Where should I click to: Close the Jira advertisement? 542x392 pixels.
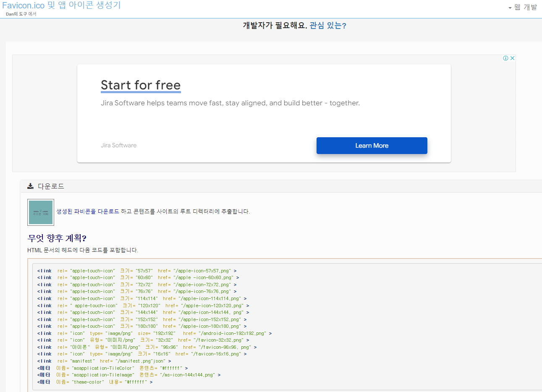512,58
